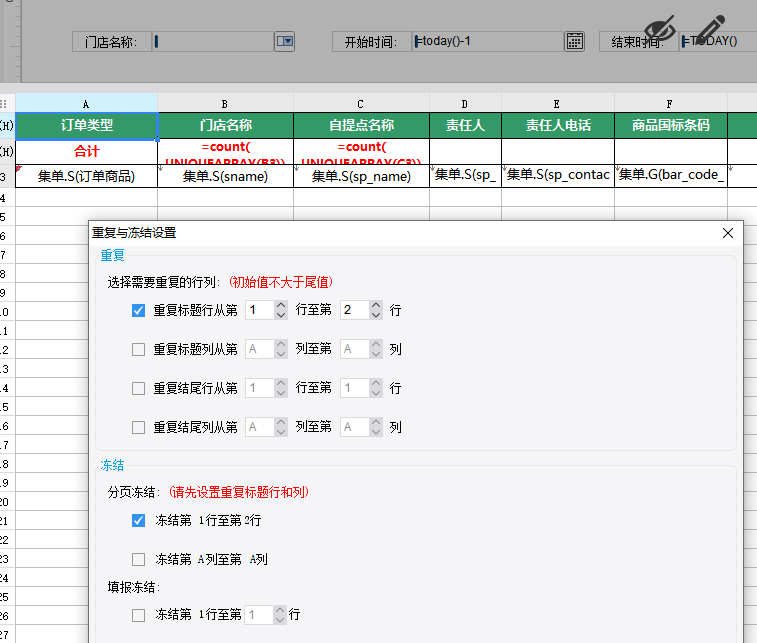The width and height of the screenshot is (757, 643).
Task: Close the 重复与冻结设置 dialog
Action: pos(728,233)
